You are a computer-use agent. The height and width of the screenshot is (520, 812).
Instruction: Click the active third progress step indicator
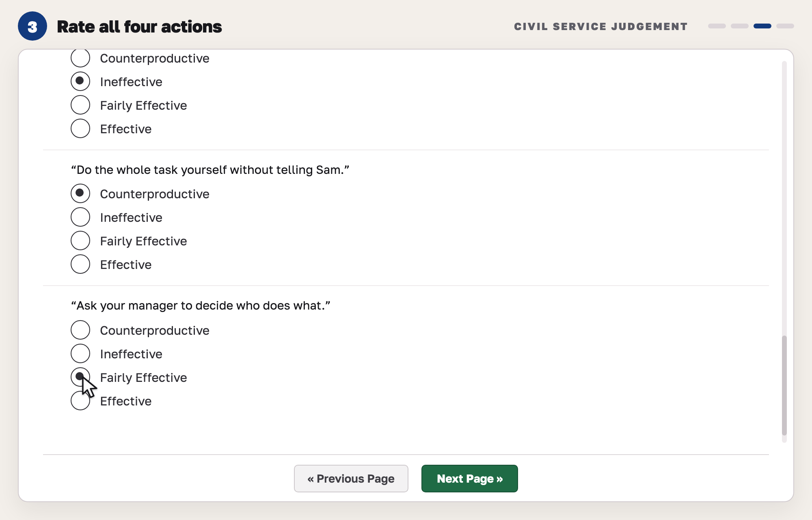(762, 26)
